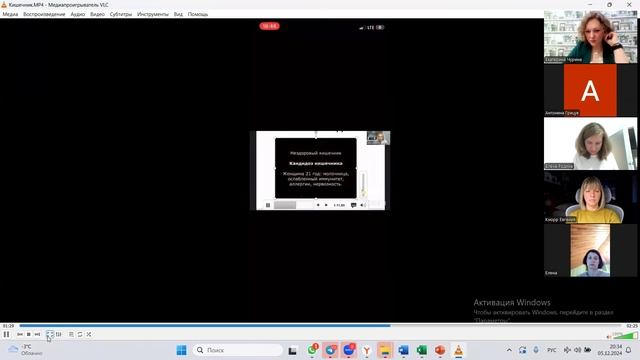
Task: Click the microphone tray icon
Action: coord(536,350)
